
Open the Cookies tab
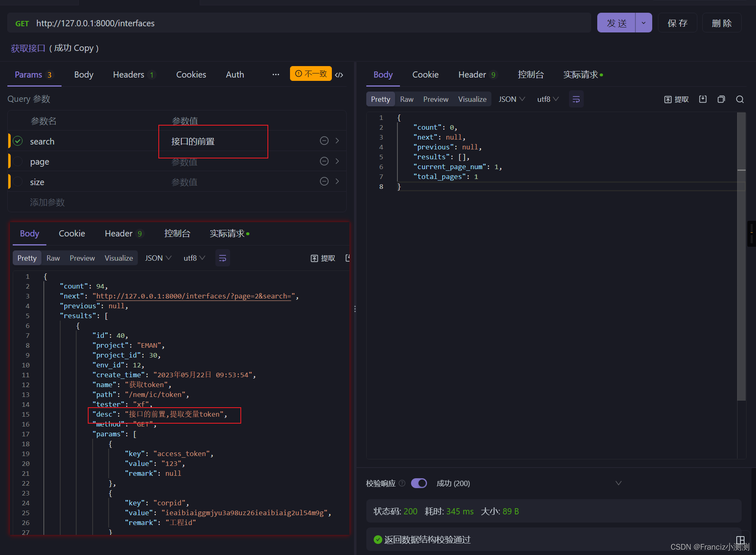pos(191,75)
